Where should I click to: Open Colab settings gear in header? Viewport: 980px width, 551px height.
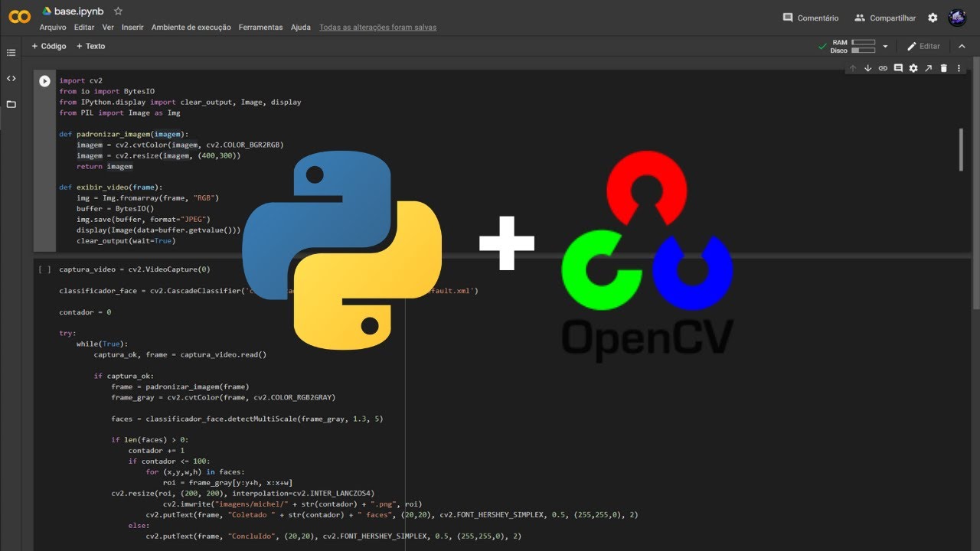coord(933,18)
